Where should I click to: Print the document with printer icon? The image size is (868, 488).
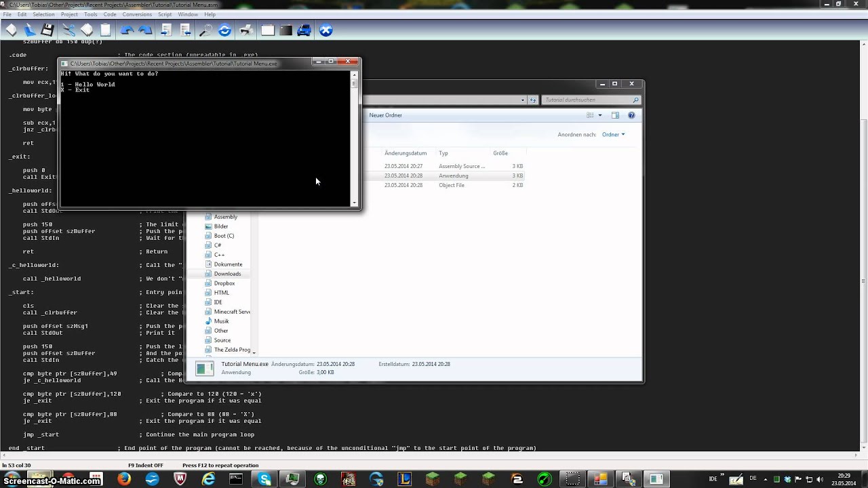(247, 30)
